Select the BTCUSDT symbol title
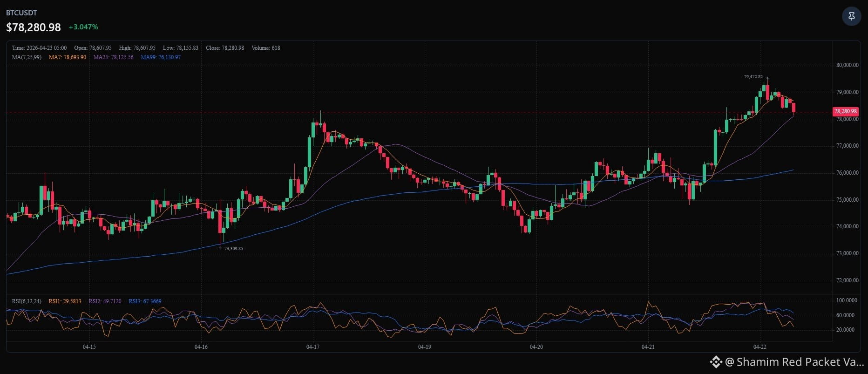Viewport: 868px width, 374px height. 21,13
